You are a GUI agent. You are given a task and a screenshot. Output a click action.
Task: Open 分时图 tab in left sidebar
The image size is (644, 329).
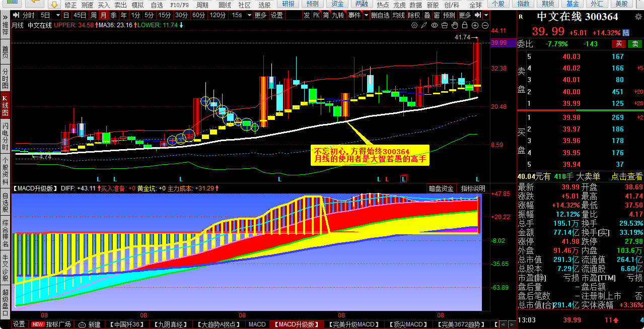tap(5, 79)
